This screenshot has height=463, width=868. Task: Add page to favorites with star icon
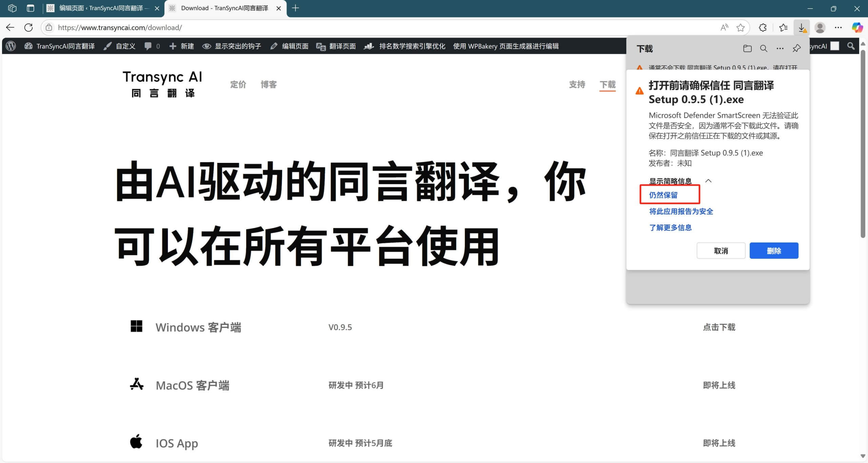coord(741,27)
